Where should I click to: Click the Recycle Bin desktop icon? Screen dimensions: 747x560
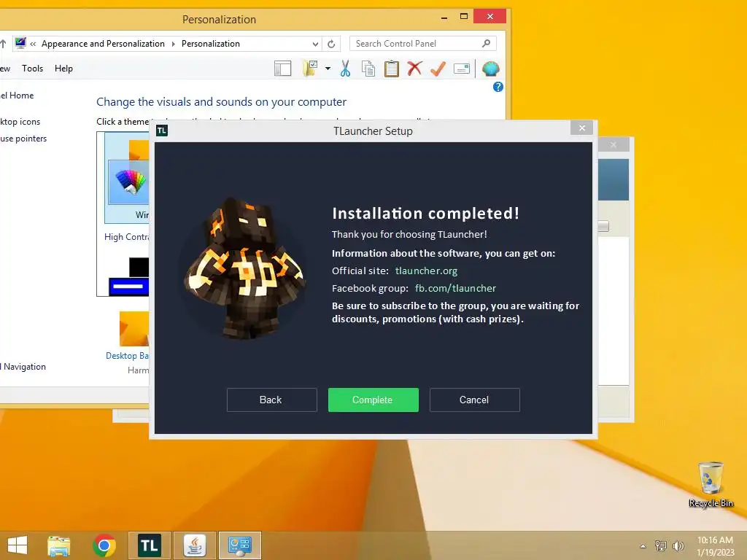pyautogui.click(x=711, y=485)
